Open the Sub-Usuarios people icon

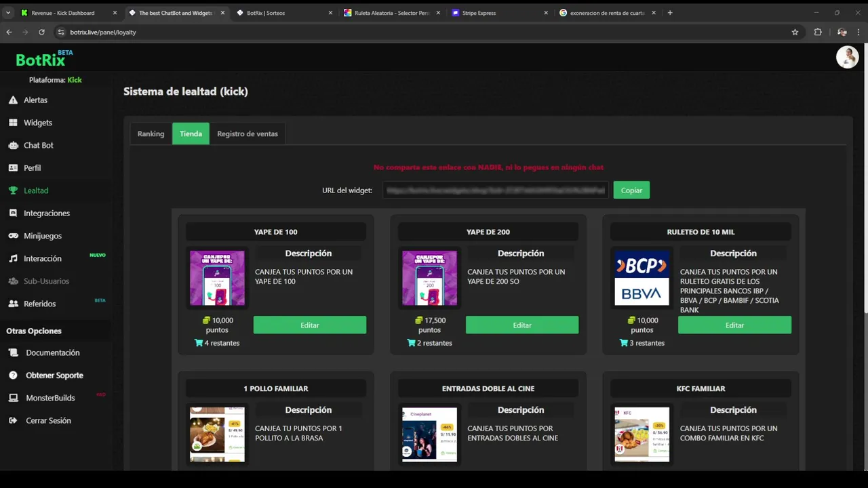point(13,281)
